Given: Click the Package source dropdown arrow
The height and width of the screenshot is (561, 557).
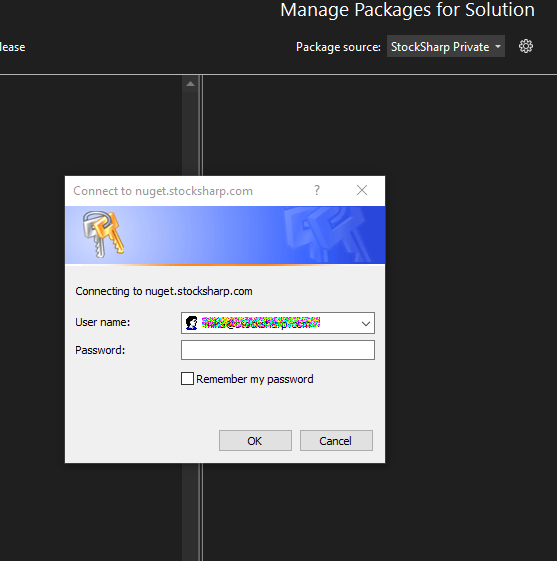Looking at the screenshot, I should [x=498, y=47].
